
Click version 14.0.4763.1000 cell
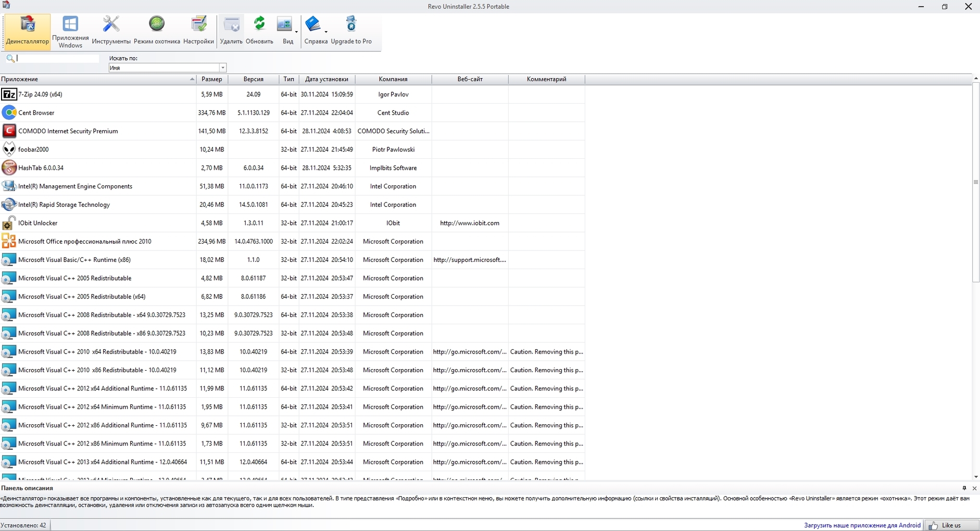[254, 242]
